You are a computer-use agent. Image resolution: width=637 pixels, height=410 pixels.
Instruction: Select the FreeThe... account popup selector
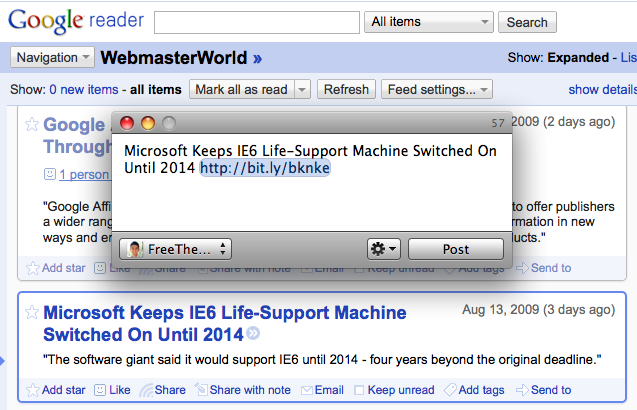click(x=176, y=249)
